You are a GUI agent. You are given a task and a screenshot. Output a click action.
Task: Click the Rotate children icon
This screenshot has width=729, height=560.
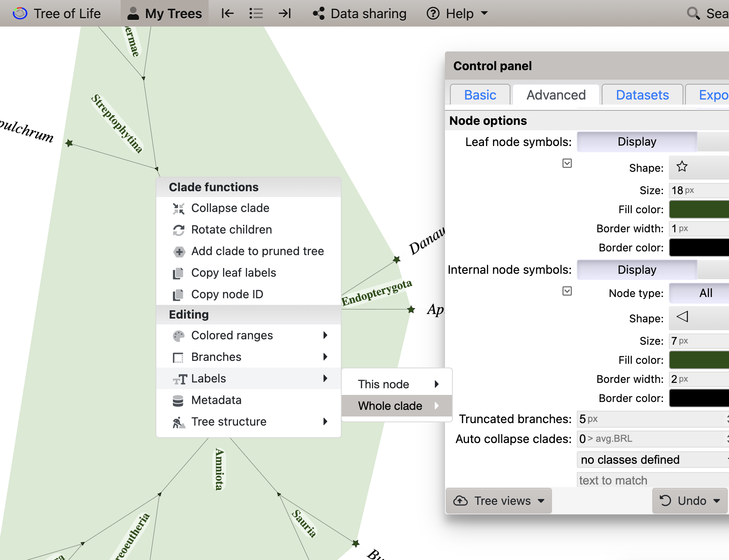pos(179,230)
